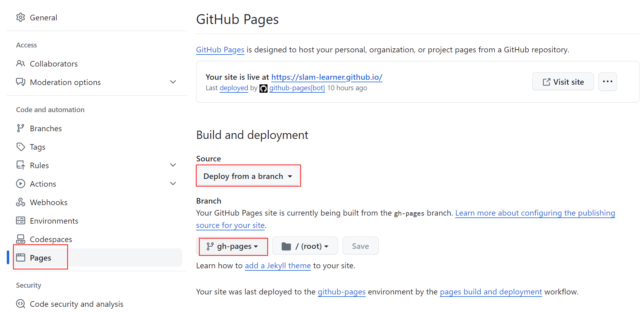Select the Pages settings item
Viewport: 644px width, 312px height.
(x=97, y=257)
